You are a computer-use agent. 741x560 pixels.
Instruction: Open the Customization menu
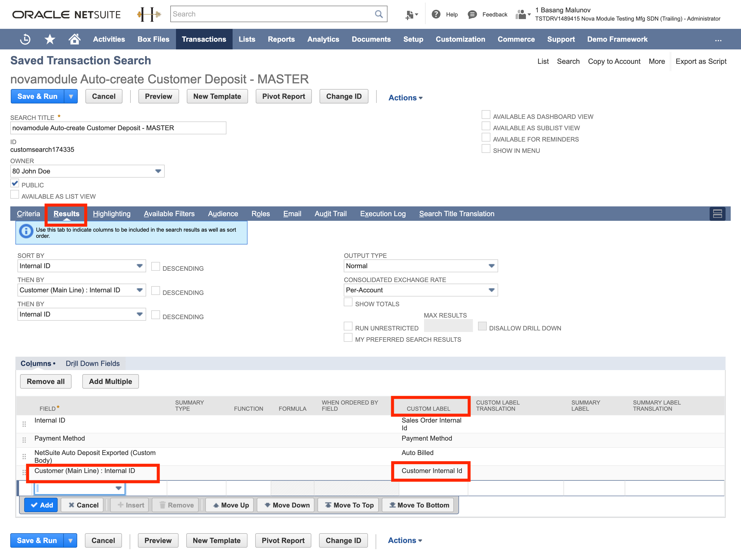pos(460,39)
